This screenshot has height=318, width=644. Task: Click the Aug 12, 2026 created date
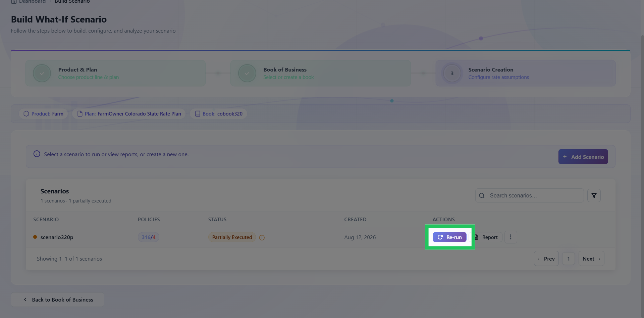tap(360, 237)
